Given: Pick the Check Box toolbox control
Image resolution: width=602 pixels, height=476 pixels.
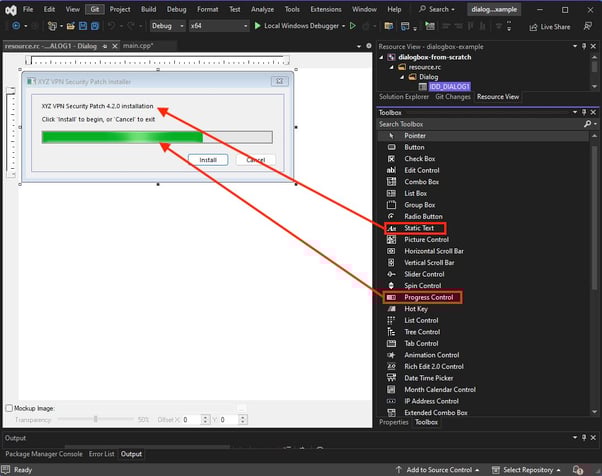Looking at the screenshot, I should tap(419, 158).
